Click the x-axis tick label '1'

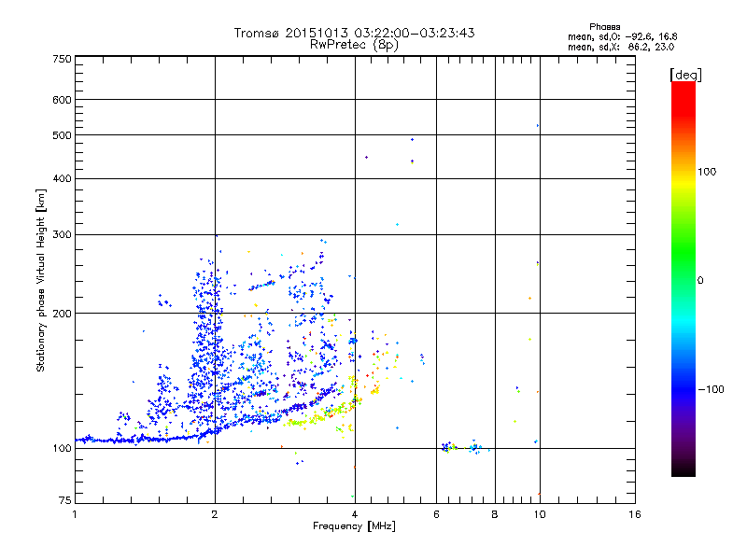(75, 514)
